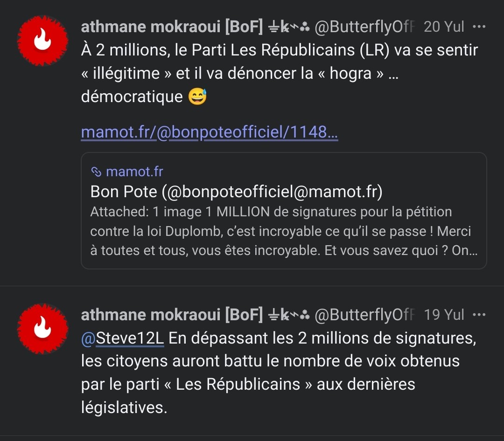Click the @ButterflyOff handle on the first post
Screen dimensions: 504x441
click(365, 27)
